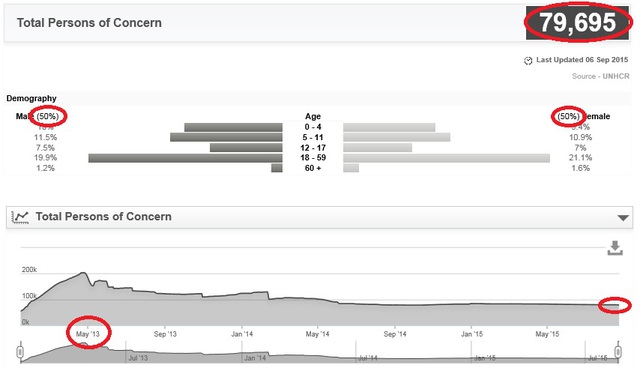This screenshot has width=640, height=371.
Task: Click the Jul '14 marker in range navigator
Action: [x=367, y=358]
